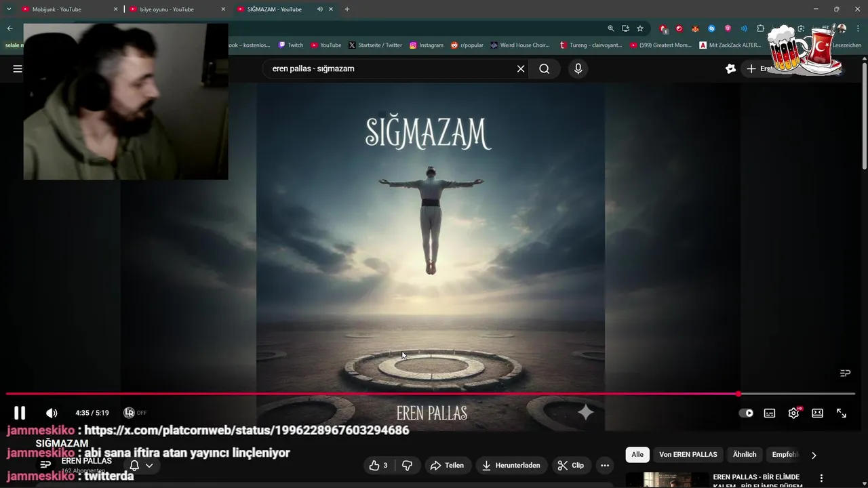Screen dimensions: 868x488
Task: Turn on subtitles with captions icon
Action: (770, 413)
